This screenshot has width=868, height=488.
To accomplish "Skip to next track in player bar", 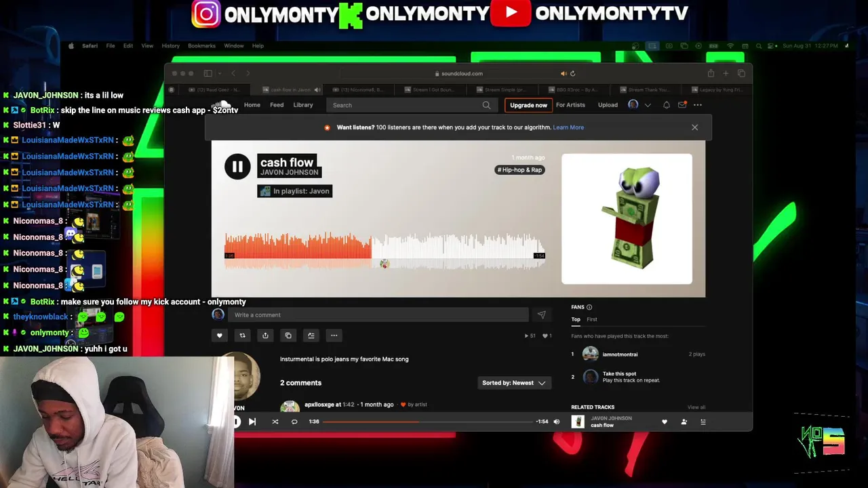I will point(252,422).
